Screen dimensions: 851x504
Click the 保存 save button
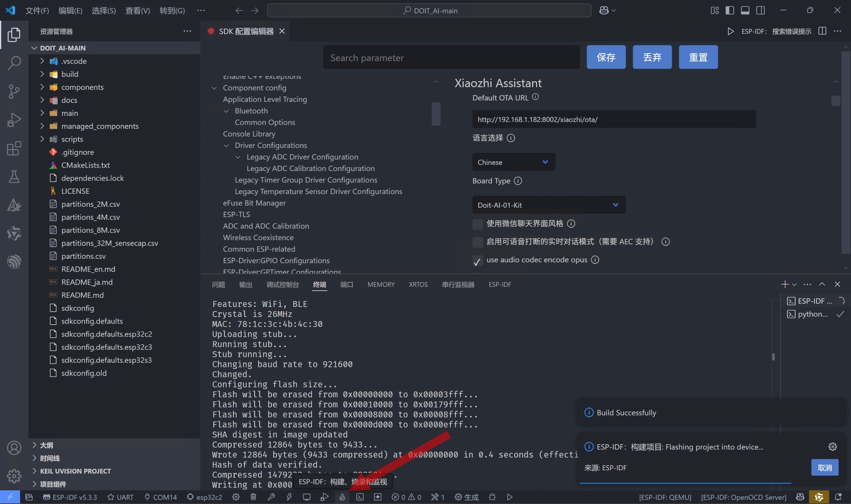pyautogui.click(x=606, y=57)
